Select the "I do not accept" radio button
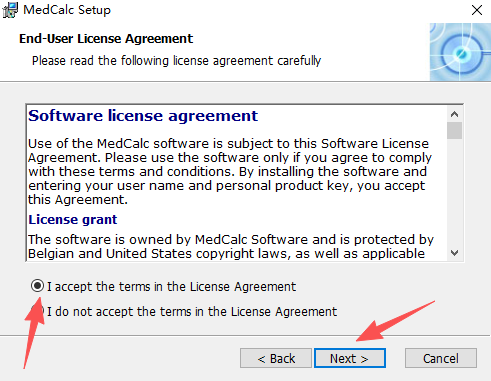This screenshot has height=381, width=491. point(37,311)
